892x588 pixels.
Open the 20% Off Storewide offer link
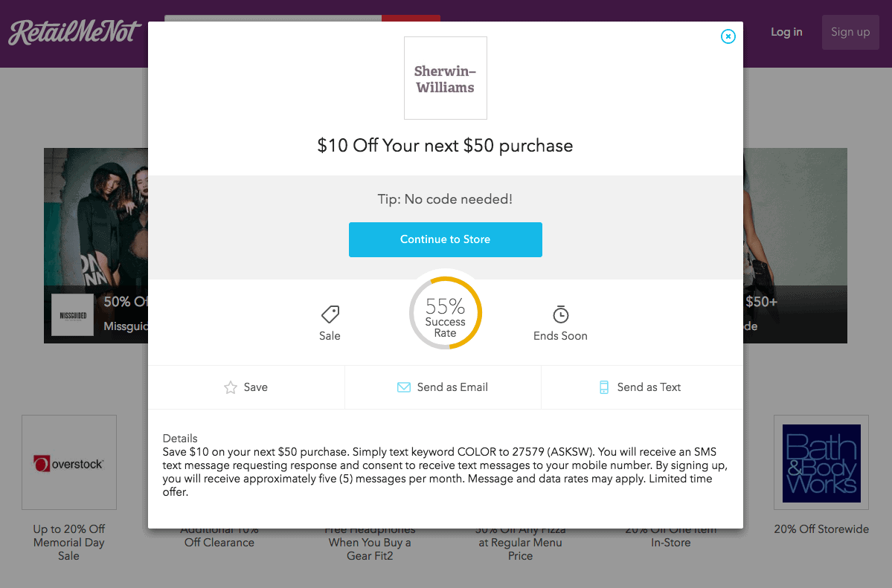click(x=821, y=529)
